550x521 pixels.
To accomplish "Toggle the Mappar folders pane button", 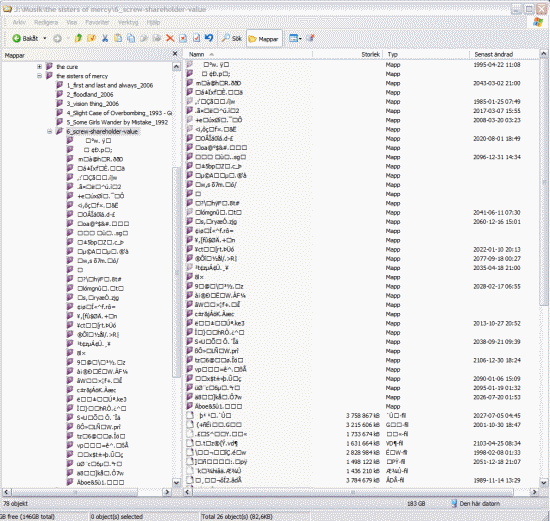I will (x=264, y=39).
